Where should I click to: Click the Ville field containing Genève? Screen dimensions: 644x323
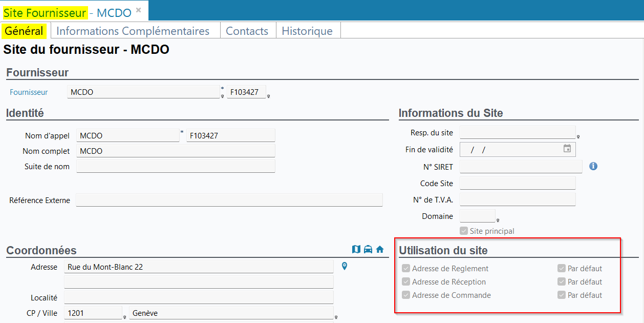[231, 313]
